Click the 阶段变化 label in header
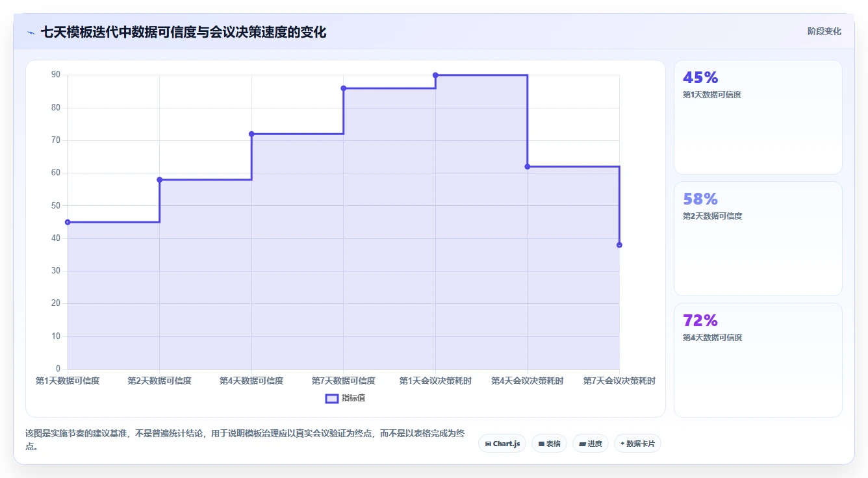Image resolution: width=868 pixels, height=478 pixels. 824,31
